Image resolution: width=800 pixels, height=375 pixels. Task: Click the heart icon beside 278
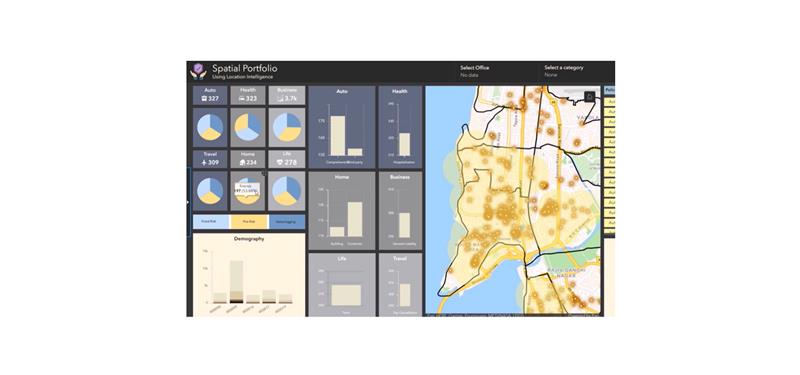click(280, 163)
